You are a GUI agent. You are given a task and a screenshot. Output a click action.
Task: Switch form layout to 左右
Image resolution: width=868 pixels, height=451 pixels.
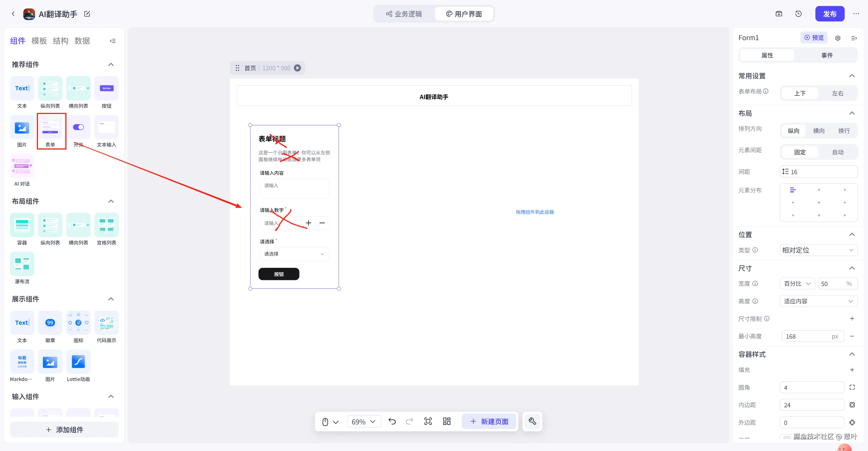tap(837, 93)
